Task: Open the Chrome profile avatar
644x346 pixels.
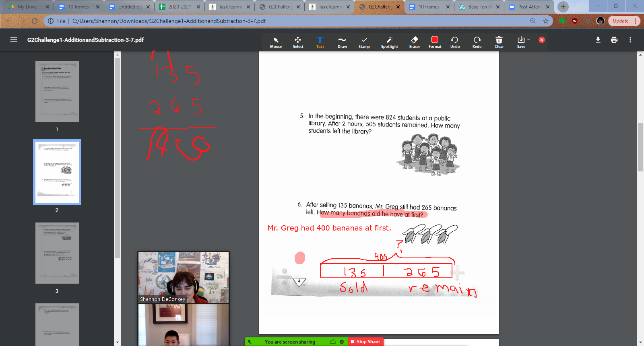Action: coord(601,21)
